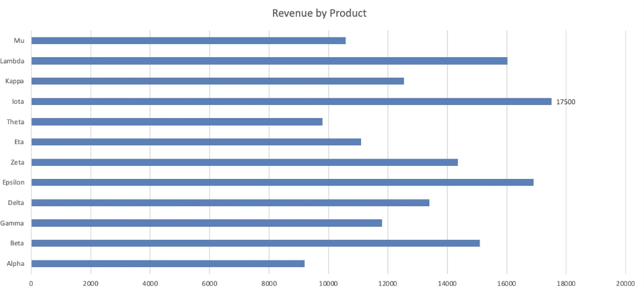The height and width of the screenshot is (292, 644).
Task: Select the Zeta axis label
Action: click(18, 162)
